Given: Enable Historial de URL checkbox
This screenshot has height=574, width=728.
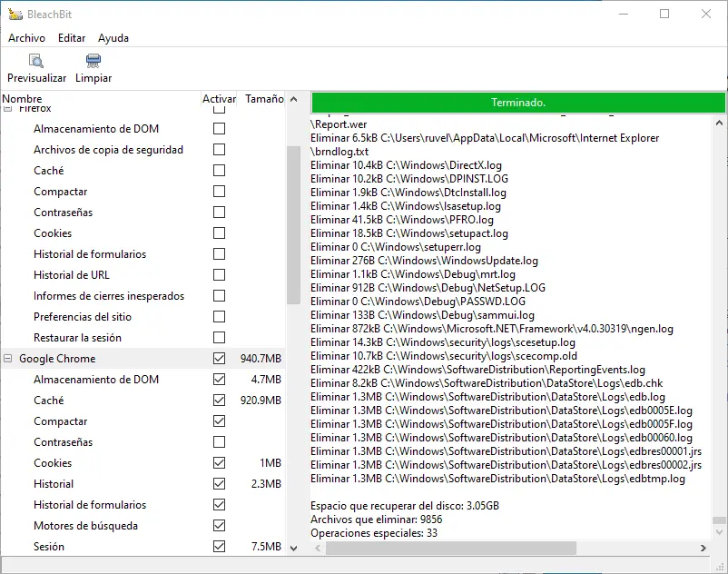Looking at the screenshot, I should 219,275.
